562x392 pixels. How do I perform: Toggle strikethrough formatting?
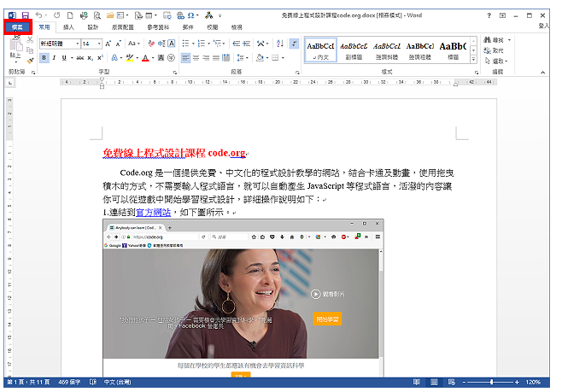pyautogui.click(x=80, y=57)
